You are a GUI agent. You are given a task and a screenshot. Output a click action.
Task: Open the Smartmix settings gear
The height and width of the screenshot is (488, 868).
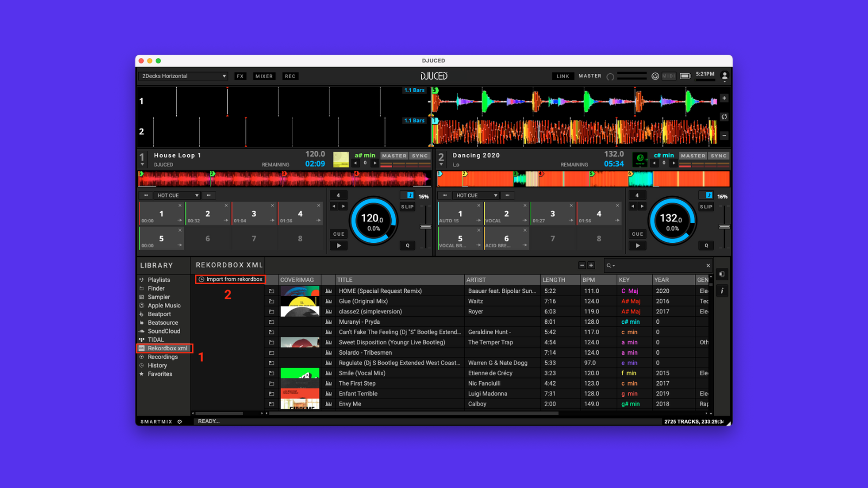click(180, 421)
